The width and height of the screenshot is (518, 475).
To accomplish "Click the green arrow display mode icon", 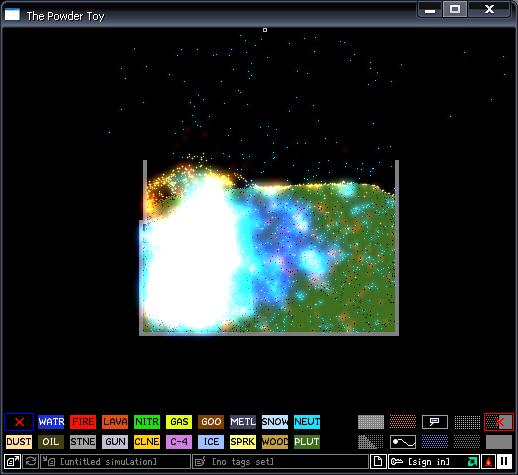I will pyautogui.click(x=472, y=462).
